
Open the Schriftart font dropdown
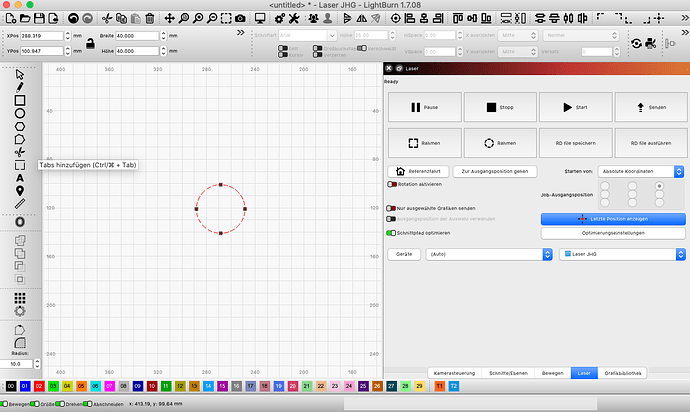tap(308, 35)
